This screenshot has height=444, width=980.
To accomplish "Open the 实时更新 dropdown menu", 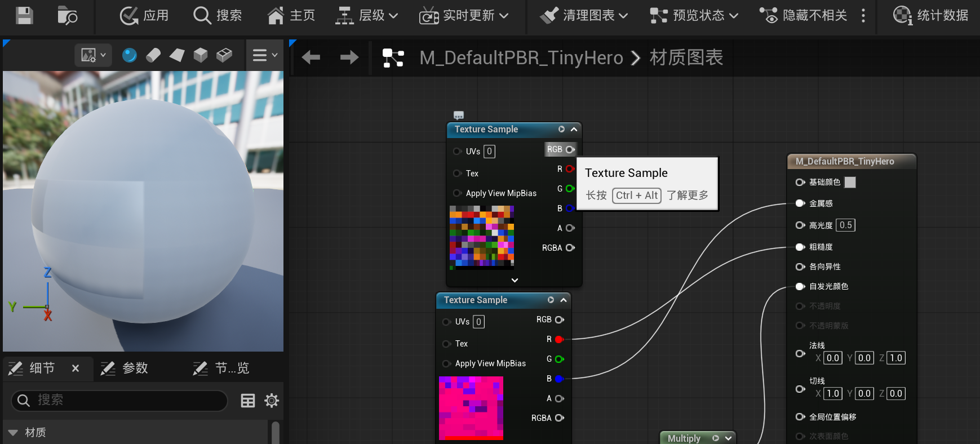I will (x=464, y=15).
